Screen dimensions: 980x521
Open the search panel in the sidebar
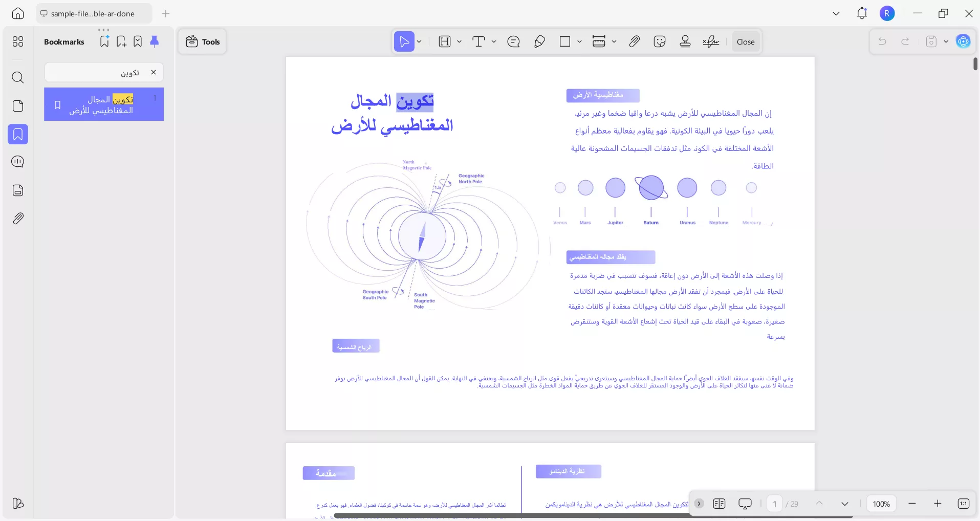pos(18,78)
